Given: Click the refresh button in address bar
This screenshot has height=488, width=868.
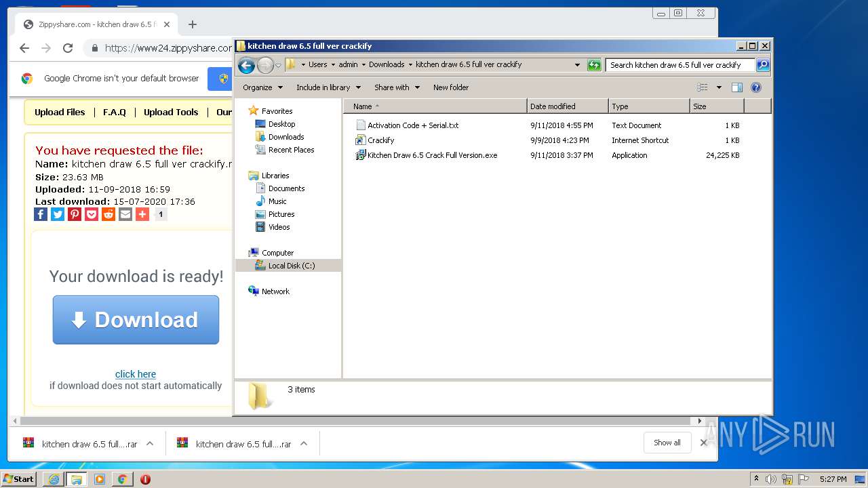Looking at the screenshot, I should [x=594, y=65].
